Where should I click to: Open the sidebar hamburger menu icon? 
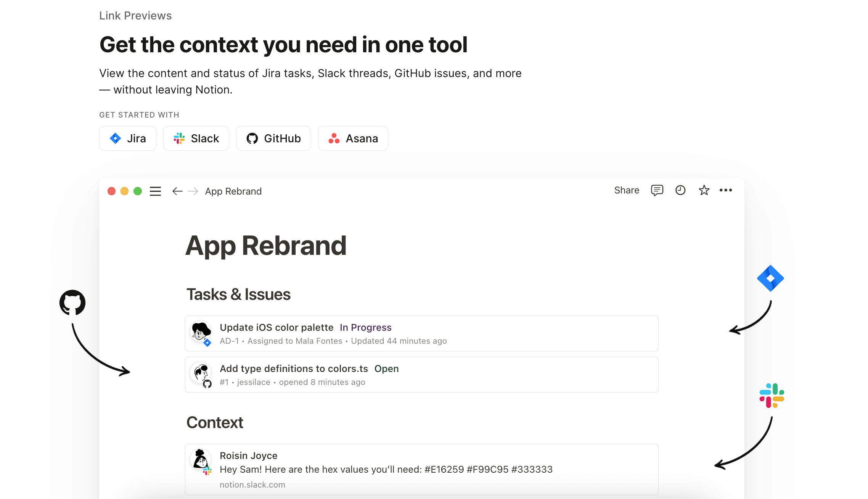coord(155,191)
